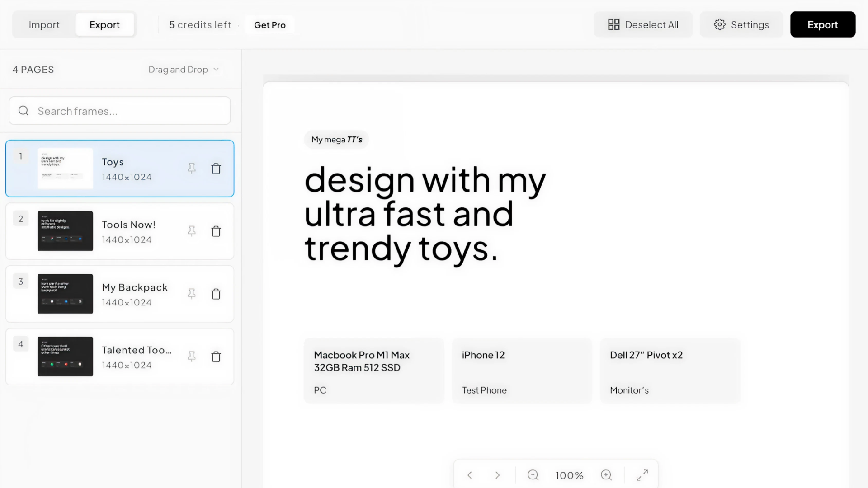Delete the Toys frame
Image resolution: width=868 pixels, height=488 pixels.
point(216,169)
